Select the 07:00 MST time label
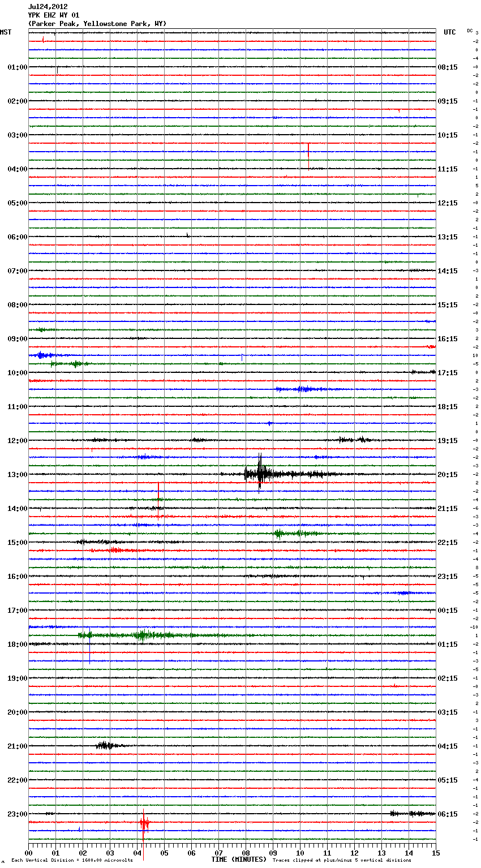Viewport: 481px width, 868px height. [17, 271]
